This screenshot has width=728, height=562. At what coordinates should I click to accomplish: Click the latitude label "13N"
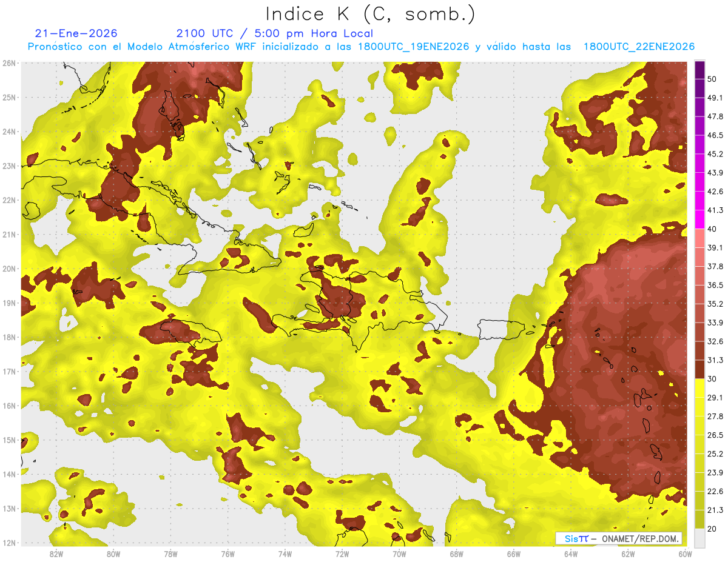pyautogui.click(x=9, y=509)
